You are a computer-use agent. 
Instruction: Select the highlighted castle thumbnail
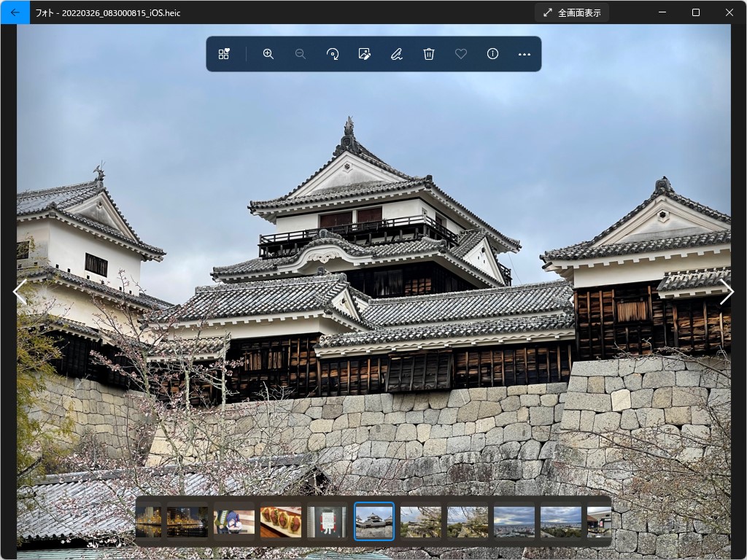(x=374, y=521)
